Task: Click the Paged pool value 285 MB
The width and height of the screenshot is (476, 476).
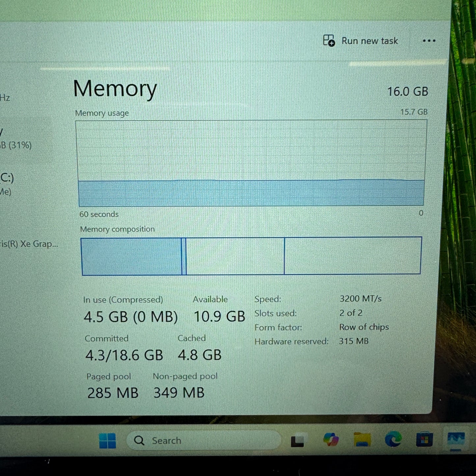Action: 113,393
